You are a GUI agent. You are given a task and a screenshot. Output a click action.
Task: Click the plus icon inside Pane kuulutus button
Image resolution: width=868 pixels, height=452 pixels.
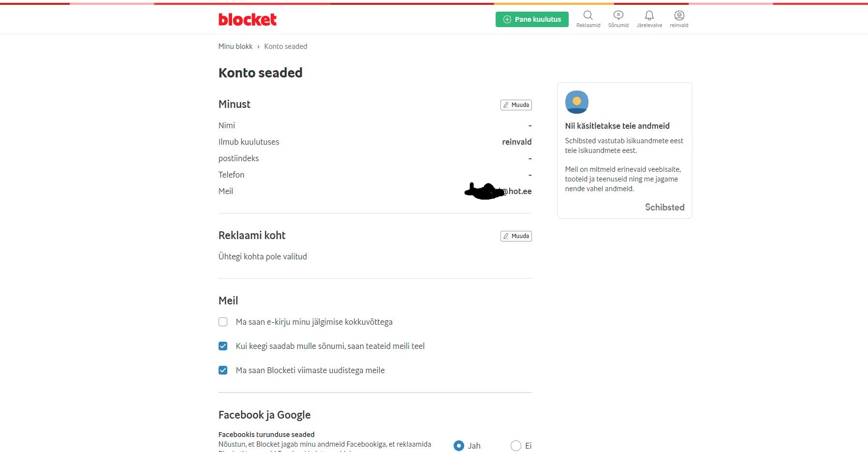pos(507,19)
